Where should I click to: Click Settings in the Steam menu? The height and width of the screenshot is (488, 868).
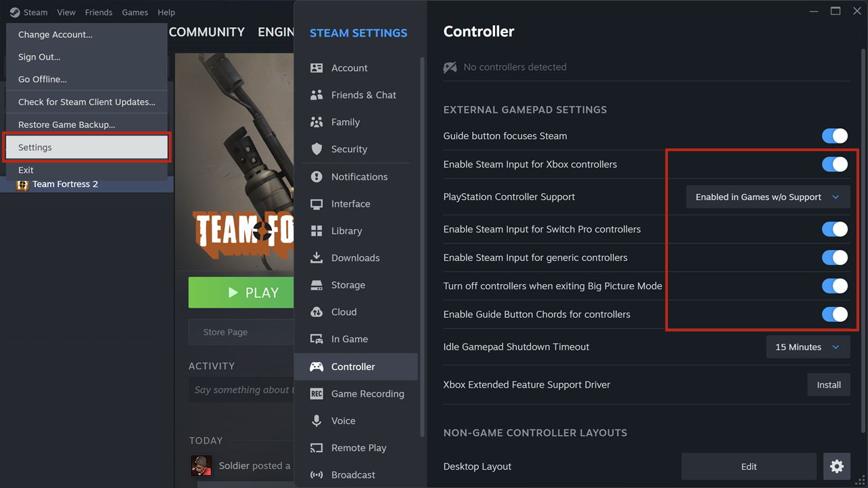[x=87, y=148]
